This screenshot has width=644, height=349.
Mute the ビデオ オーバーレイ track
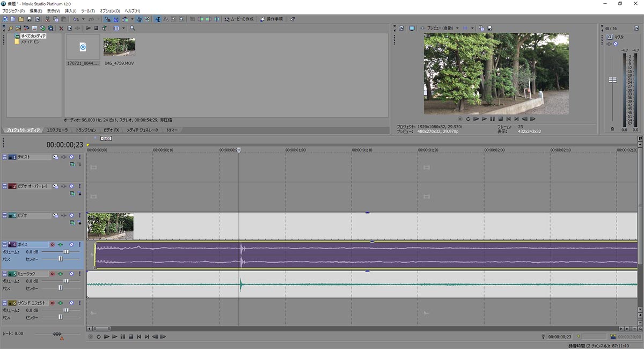71,186
